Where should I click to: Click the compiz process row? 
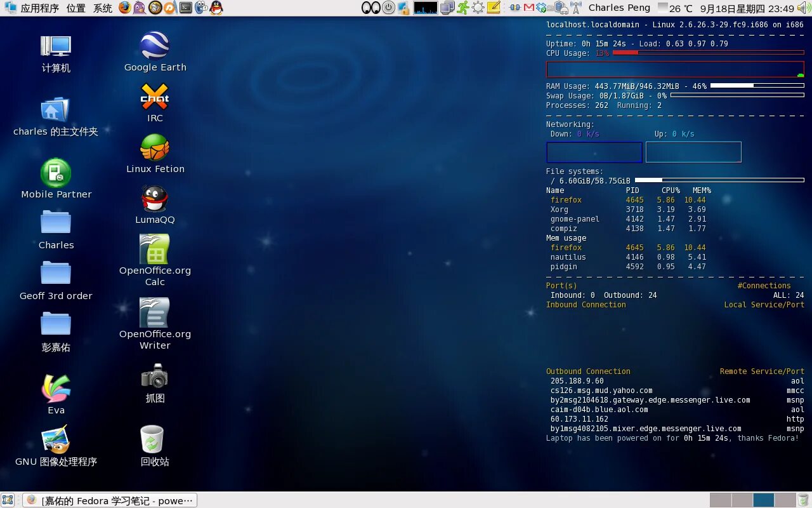[x=628, y=229]
